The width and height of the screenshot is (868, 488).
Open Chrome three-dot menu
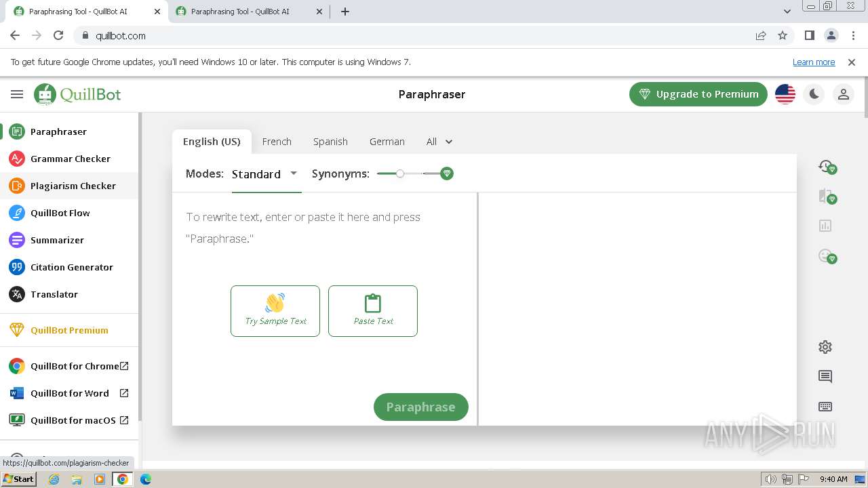(x=852, y=36)
